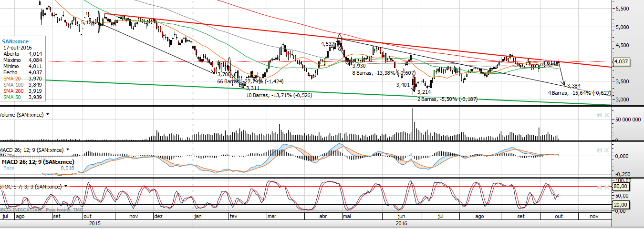Open the Volume (SAN:xmce) panel dropdown

coord(48,115)
